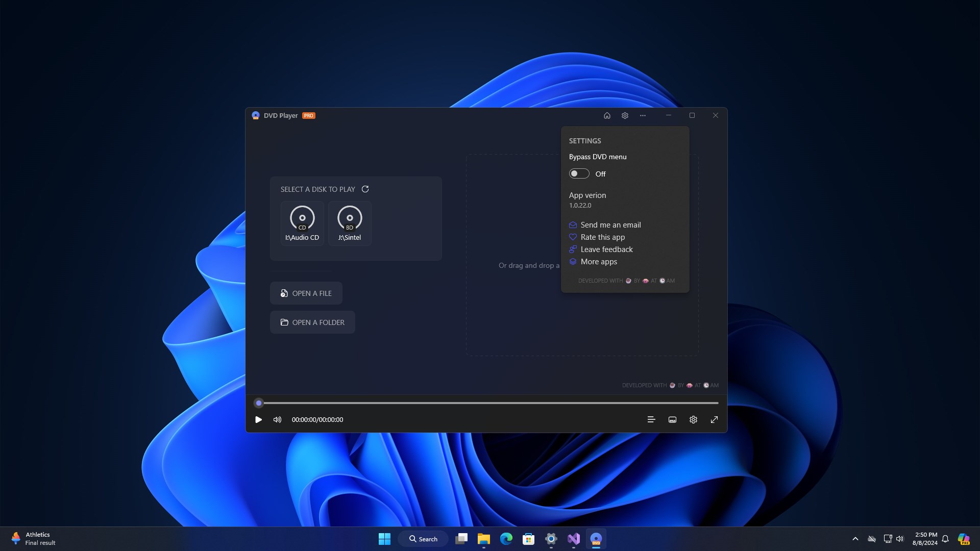Screen dimensions: 980x551
Task: Open the playlist icon in playback bar
Action: coord(651,419)
